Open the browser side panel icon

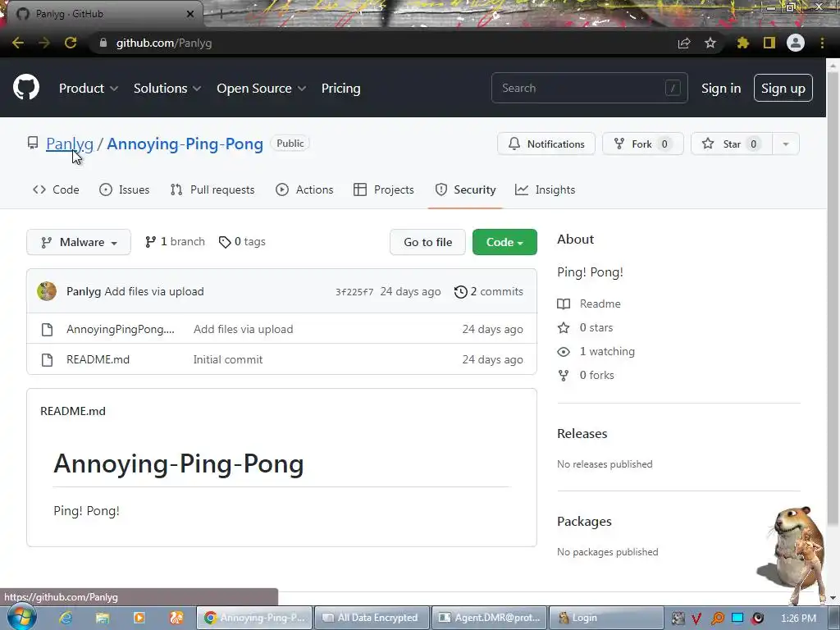pos(769,43)
